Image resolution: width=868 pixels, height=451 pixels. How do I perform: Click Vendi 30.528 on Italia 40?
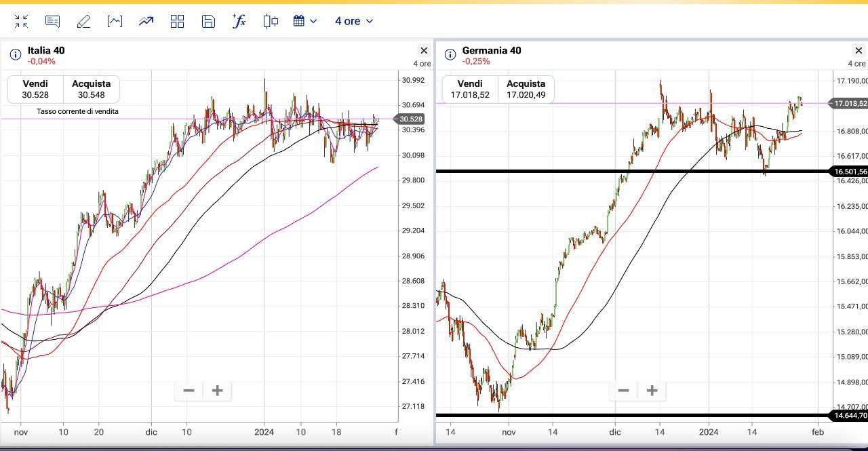click(x=35, y=89)
